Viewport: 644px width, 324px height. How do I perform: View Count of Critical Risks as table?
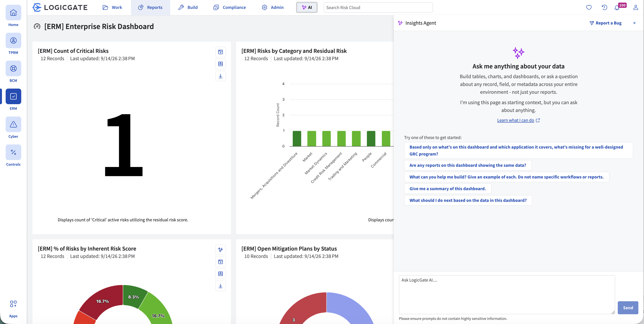pyautogui.click(x=220, y=64)
